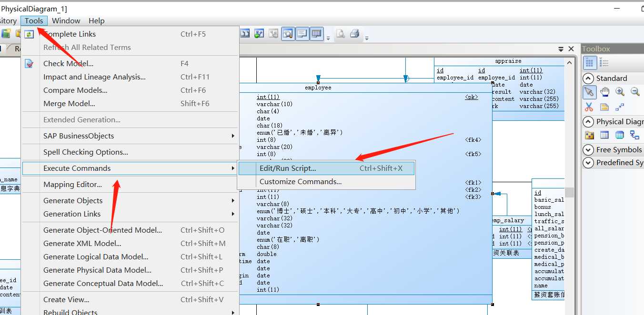Choose Customize Commands from submenu
Viewport: 644px width, 315px height.
coord(326,182)
